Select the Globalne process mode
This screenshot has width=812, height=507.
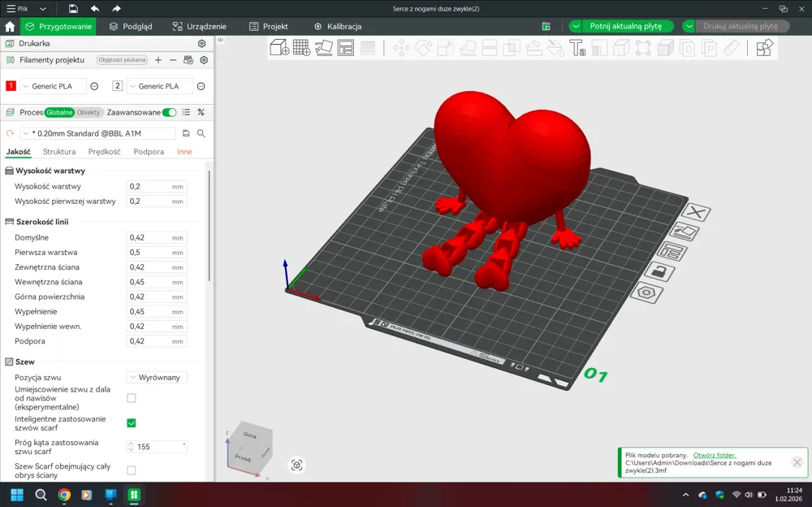[59, 112]
